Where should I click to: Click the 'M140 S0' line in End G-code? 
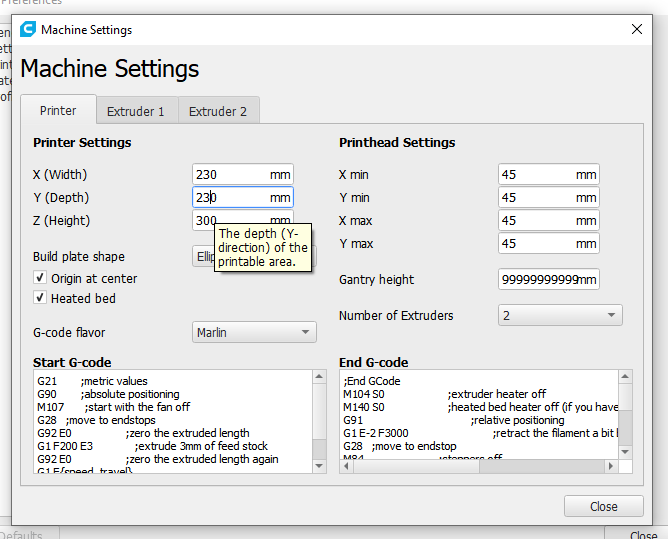pyautogui.click(x=481, y=407)
